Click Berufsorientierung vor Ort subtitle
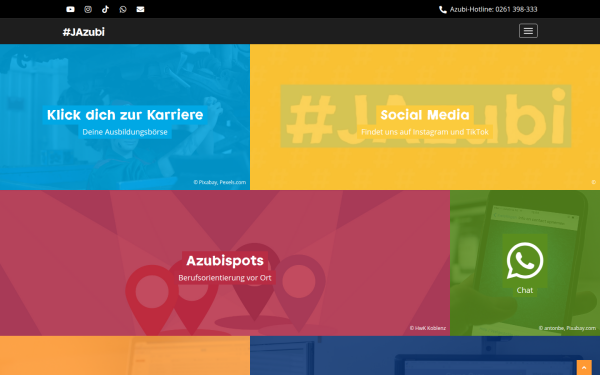Screen dimensions: 600x375 (x=225, y=278)
